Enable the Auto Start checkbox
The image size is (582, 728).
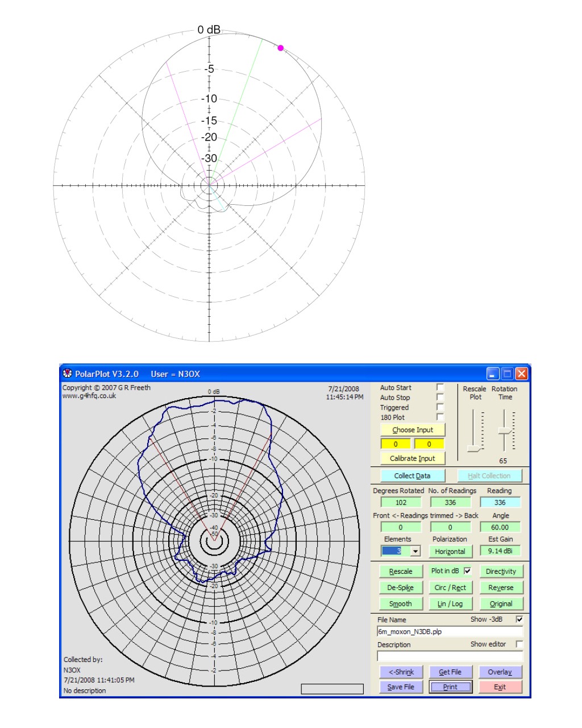tap(440, 387)
